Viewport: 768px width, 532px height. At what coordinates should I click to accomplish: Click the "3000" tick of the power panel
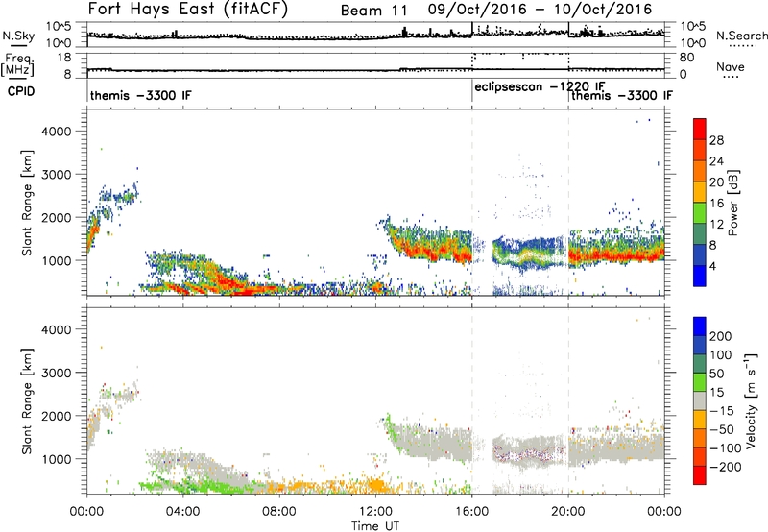(x=56, y=175)
